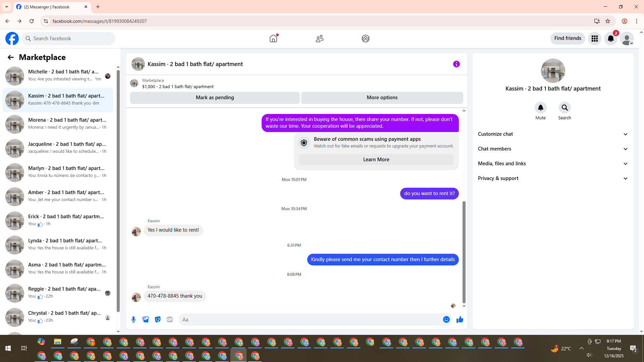
Task: Focus the Search Facebook field
Action: 68,39
